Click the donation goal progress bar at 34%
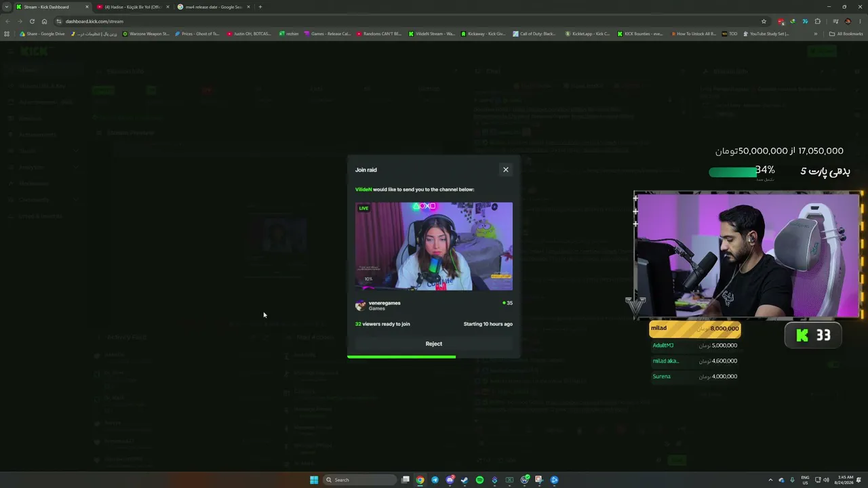Viewport: 868px width, 488px height. (733, 171)
